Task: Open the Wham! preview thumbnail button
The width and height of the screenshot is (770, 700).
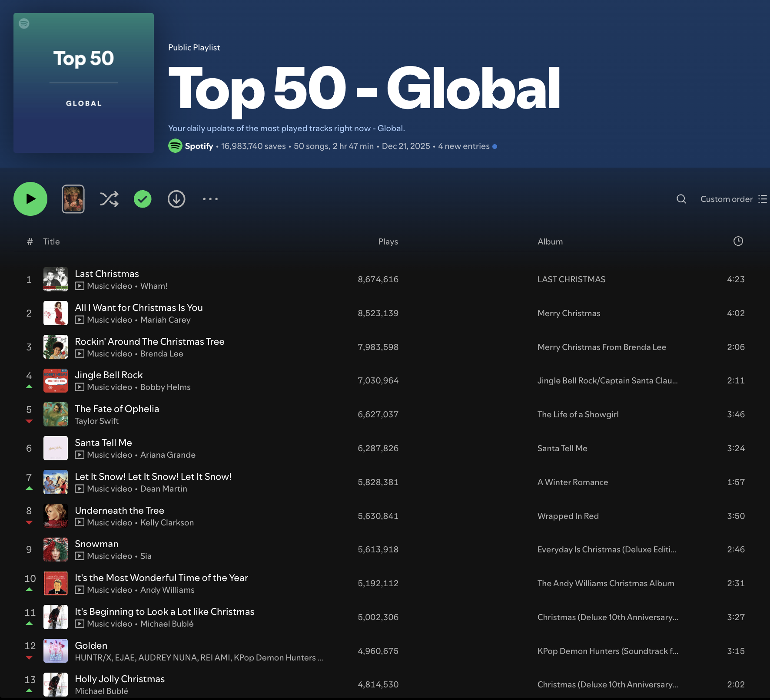Action: (73, 199)
